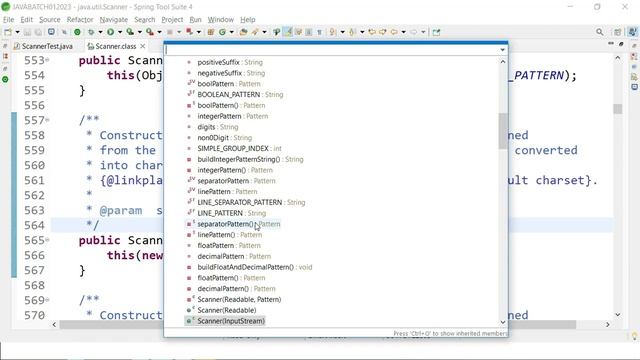Viewport: 640px width, 360px height.
Task: Open the Navigate menu
Action: click(113, 19)
